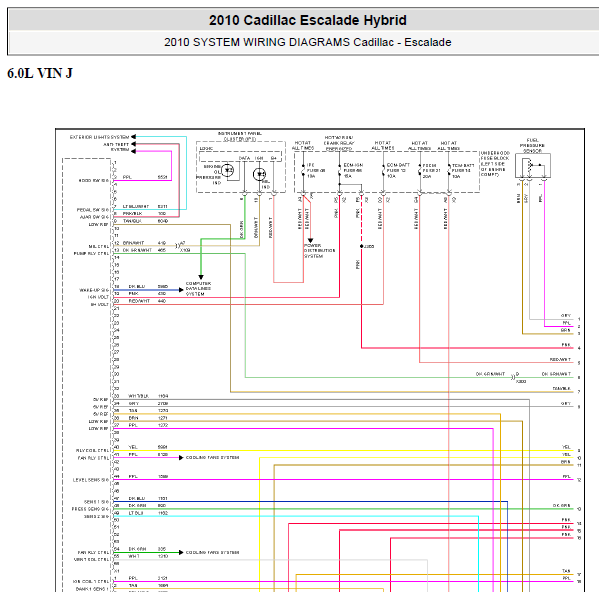Click the 'LT BLU/WHT' wire label at pin 7
599x592 pixels.
click(x=136, y=206)
